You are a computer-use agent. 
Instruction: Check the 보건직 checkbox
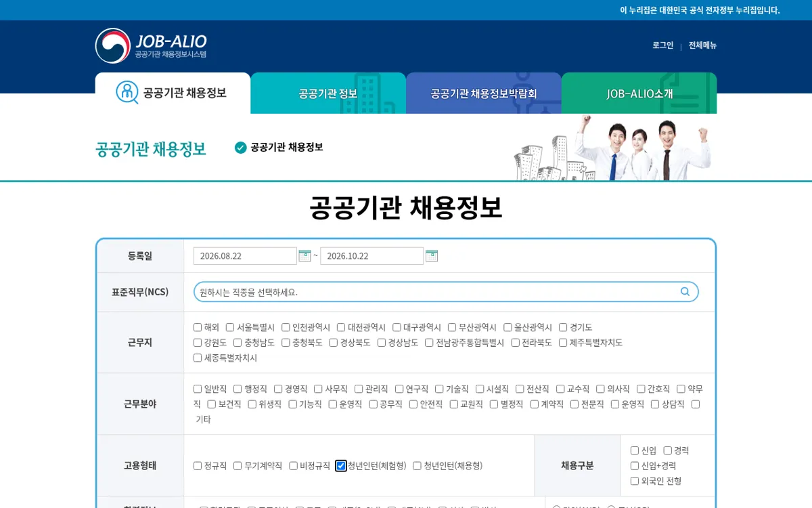pyautogui.click(x=212, y=404)
